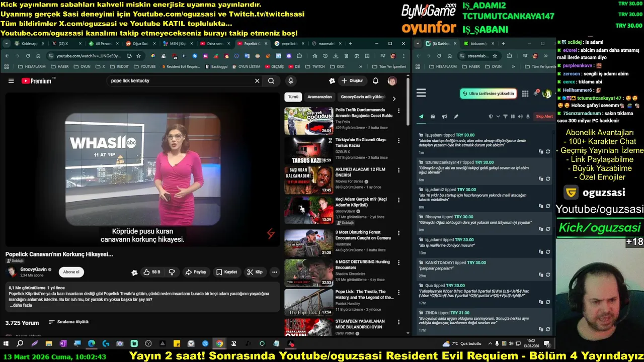Open options for 3 Most Disturbing Forest Encounters

[x=399, y=233]
